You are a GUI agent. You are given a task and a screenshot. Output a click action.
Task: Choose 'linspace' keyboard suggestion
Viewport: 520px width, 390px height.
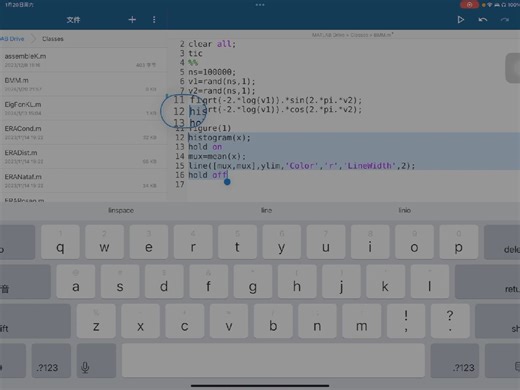pyautogui.click(x=121, y=210)
